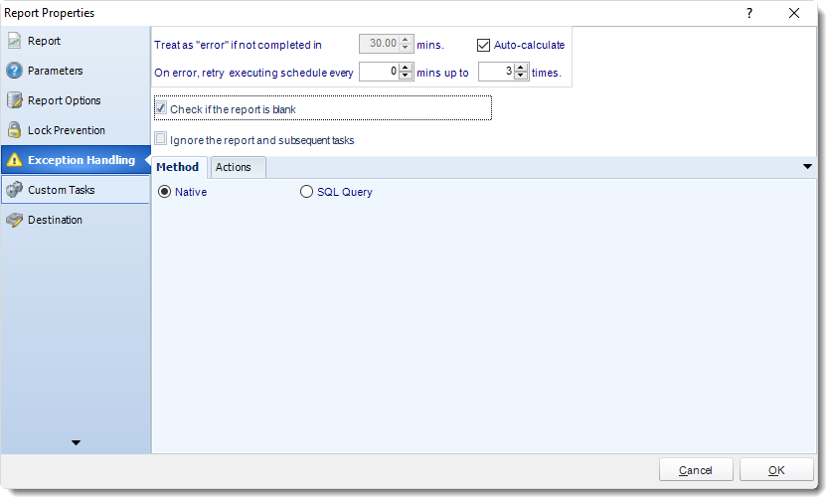
Task: Click the Cancel button
Action: (696, 470)
